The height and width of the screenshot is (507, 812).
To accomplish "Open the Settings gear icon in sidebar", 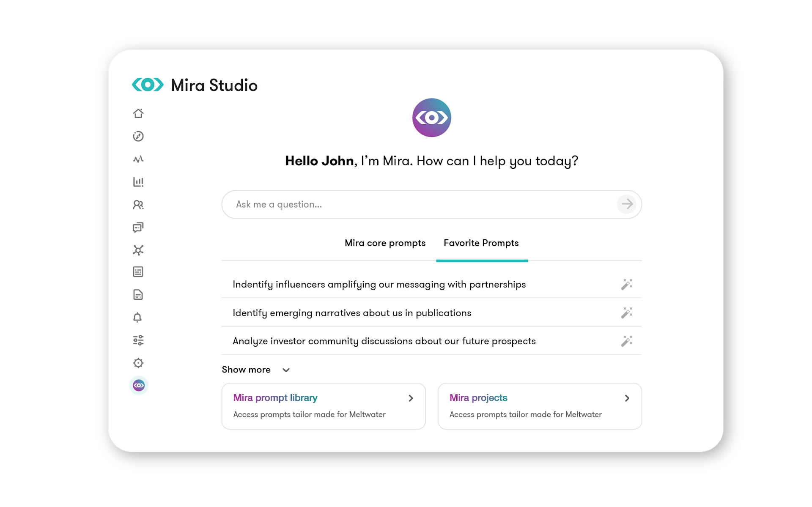I will click(138, 363).
